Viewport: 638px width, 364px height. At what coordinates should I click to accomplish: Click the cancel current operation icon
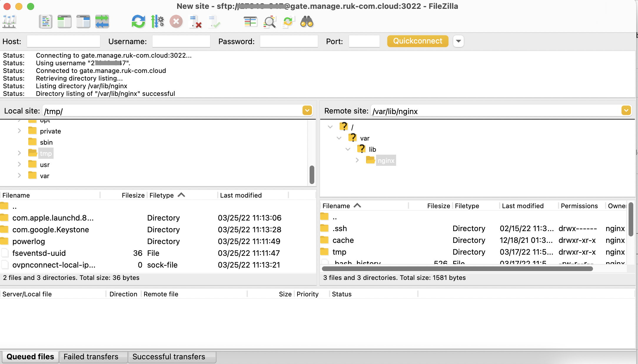(x=176, y=22)
